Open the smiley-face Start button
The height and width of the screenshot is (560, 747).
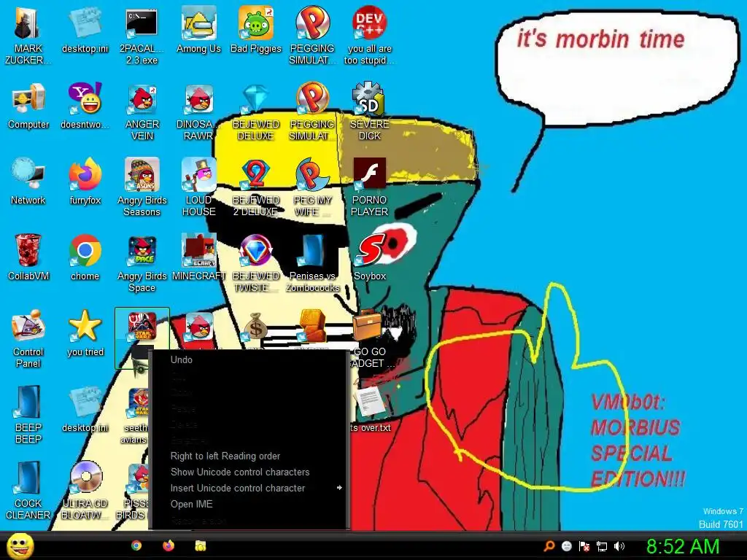[x=20, y=546]
